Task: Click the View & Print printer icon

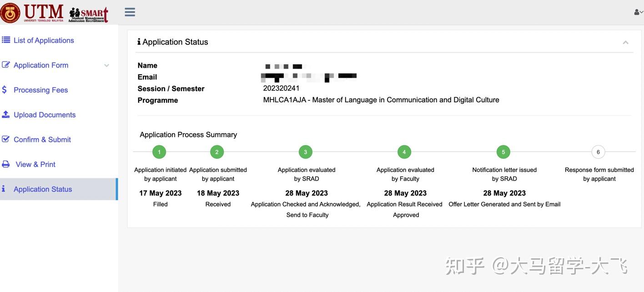Action: (x=6, y=164)
